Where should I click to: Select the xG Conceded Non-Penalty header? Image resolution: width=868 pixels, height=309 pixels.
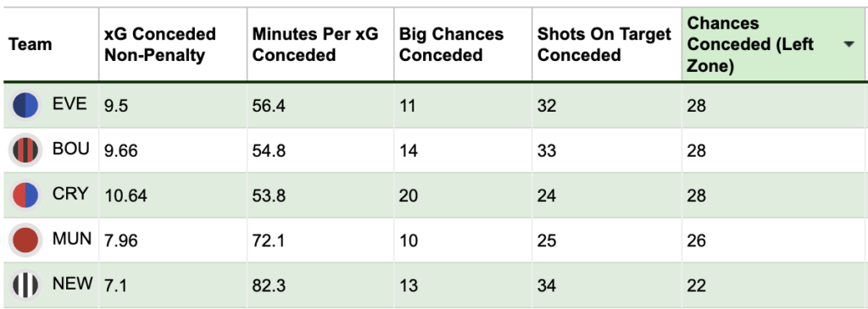point(160,44)
